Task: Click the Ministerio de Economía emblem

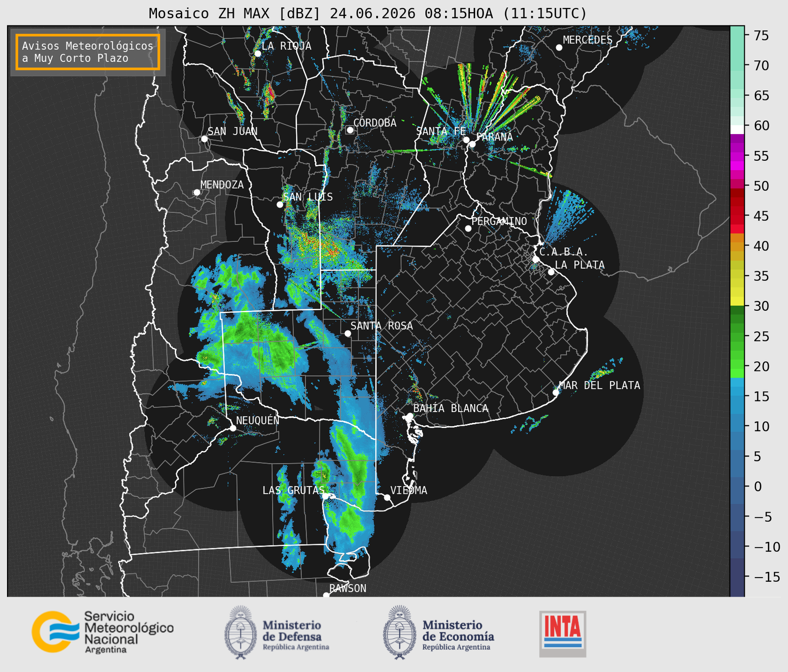Action: 399,632
